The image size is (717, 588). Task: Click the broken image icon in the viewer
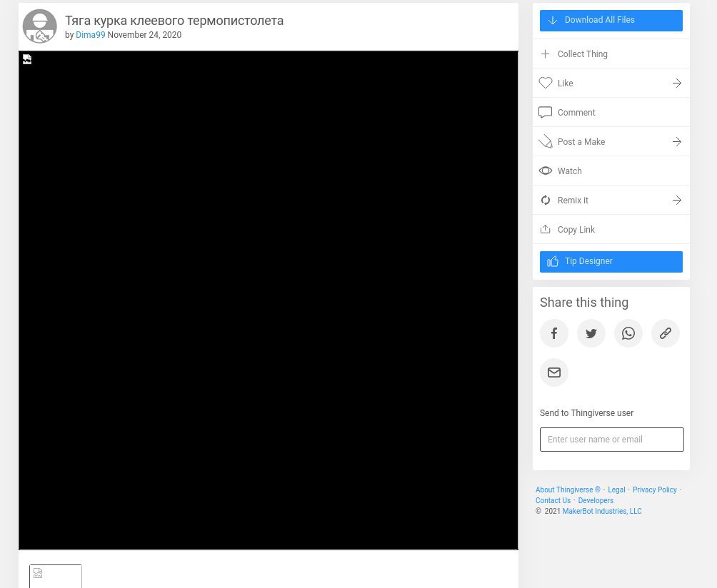[x=27, y=59]
